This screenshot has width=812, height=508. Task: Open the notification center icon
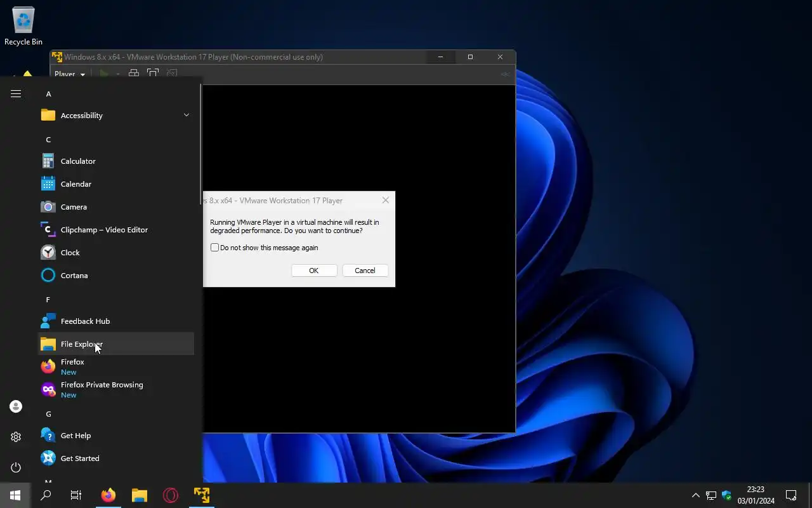click(x=791, y=495)
